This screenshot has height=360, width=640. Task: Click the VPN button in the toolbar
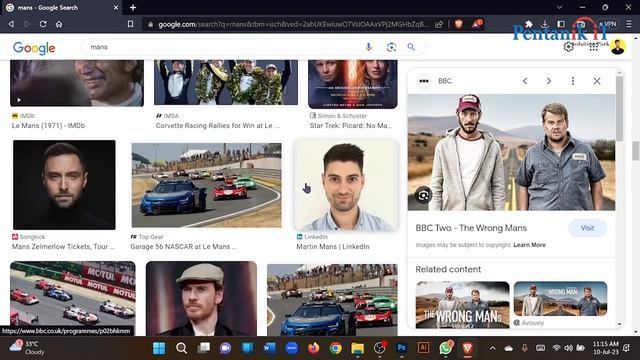(x=608, y=24)
